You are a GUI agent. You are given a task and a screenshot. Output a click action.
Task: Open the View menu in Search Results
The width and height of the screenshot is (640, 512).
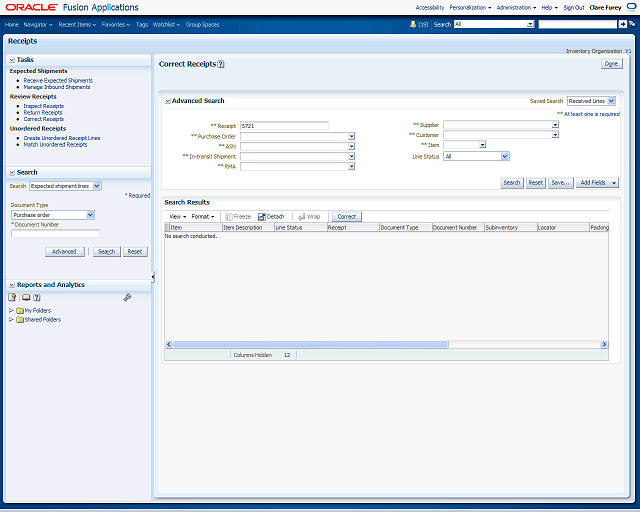pyautogui.click(x=177, y=216)
